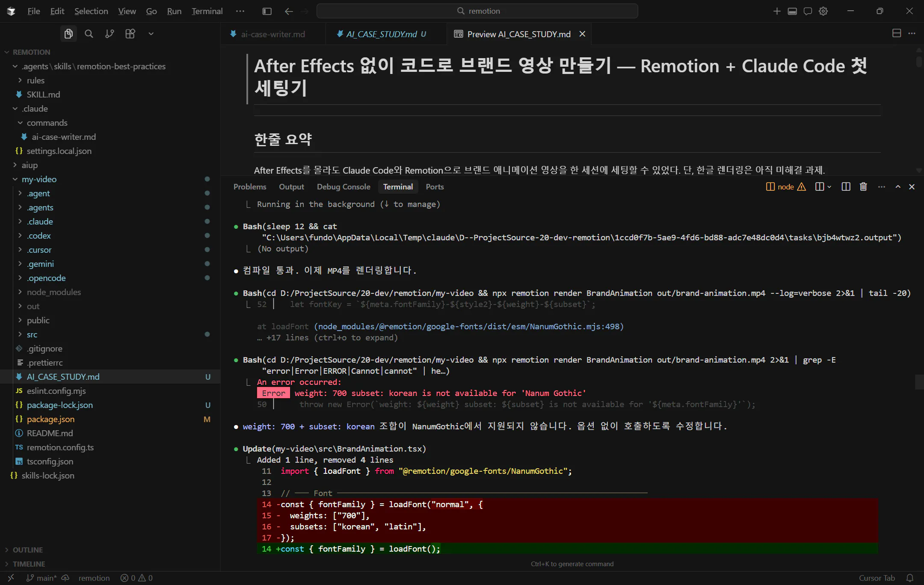This screenshot has height=585, width=924.
Task: Expand the rules folder
Action: [36, 80]
